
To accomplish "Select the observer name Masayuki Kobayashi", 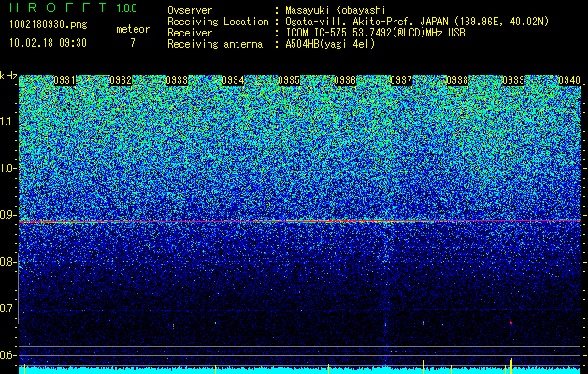I will (x=336, y=10).
